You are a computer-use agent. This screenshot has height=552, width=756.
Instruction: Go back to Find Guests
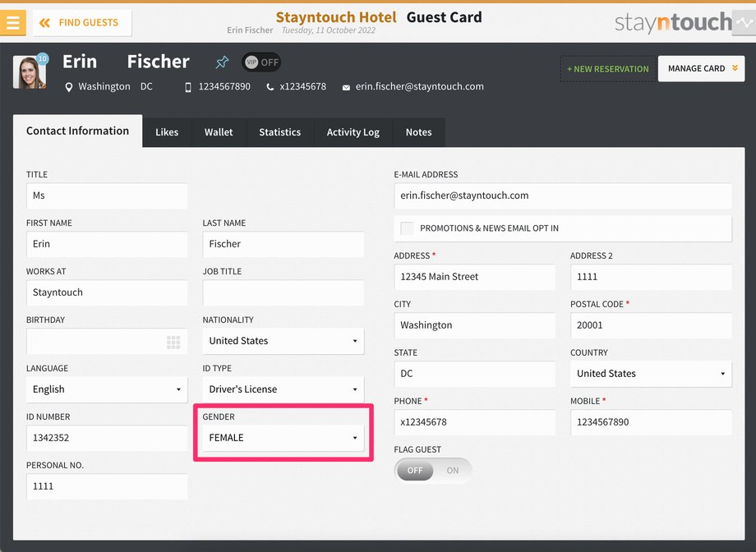pos(82,23)
